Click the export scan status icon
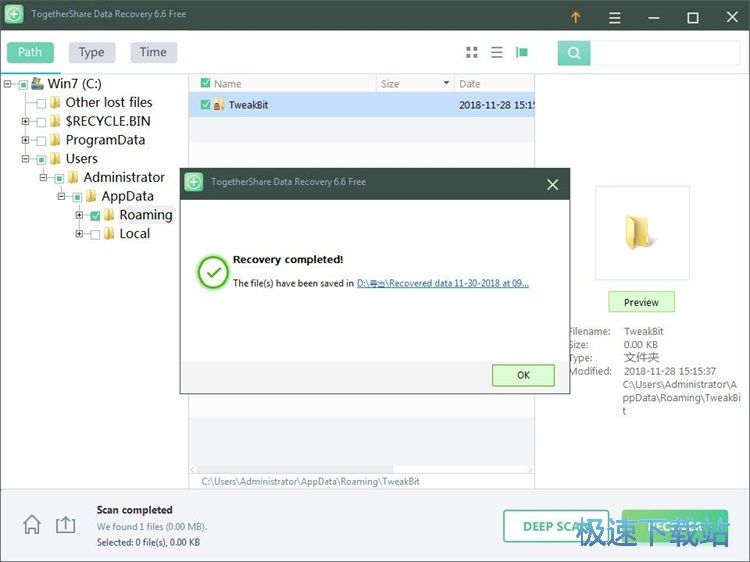Screen dimensions: 750x562 coord(66,524)
